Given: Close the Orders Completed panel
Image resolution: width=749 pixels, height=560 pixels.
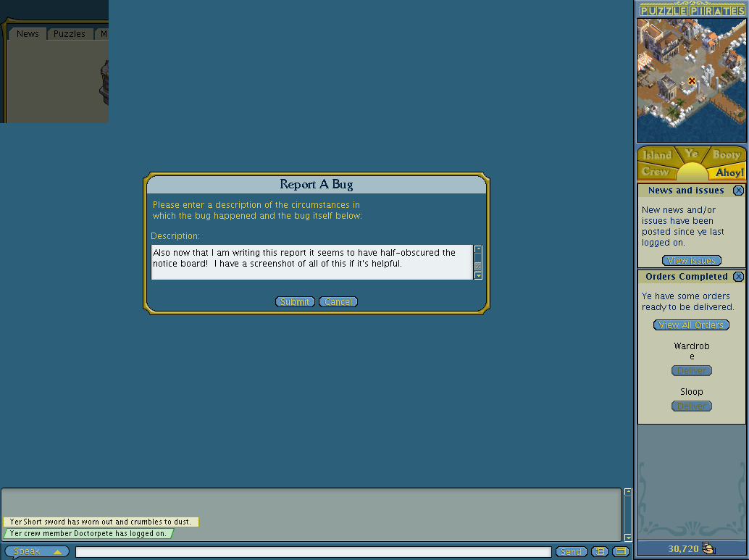Looking at the screenshot, I should pos(738,277).
